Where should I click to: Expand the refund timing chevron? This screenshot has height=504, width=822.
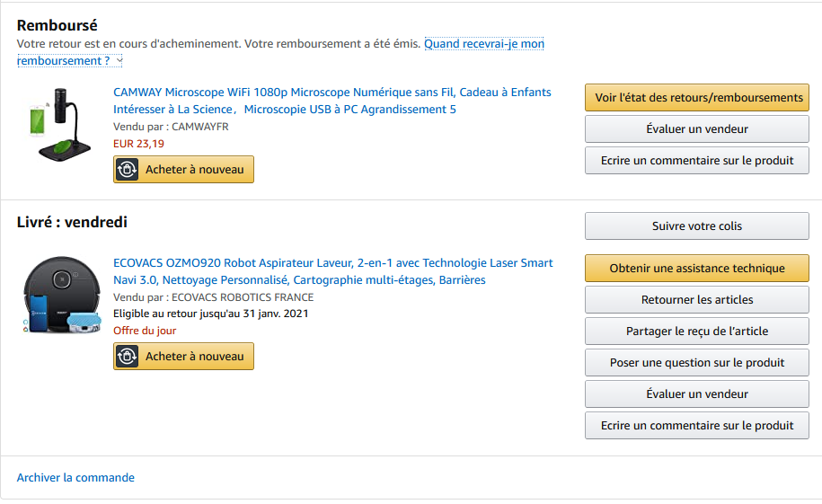(119, 61)
